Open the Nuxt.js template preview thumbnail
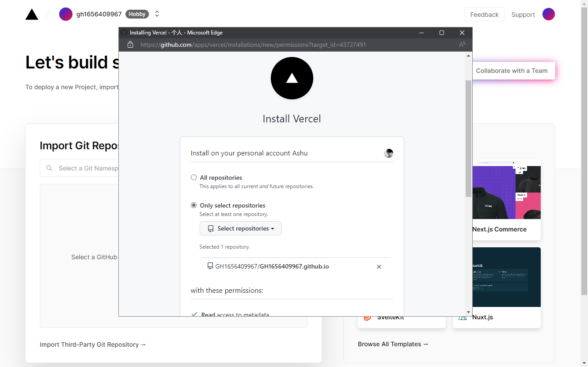 [506, 277]
